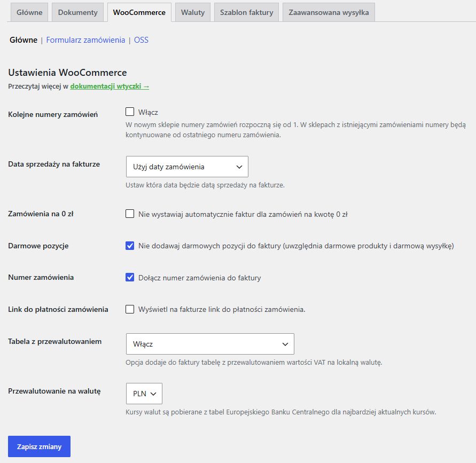Enable Link do płatności zamówienia checkbox
The height and width of the screenshot is (463, 476).
tap(130, 309)
